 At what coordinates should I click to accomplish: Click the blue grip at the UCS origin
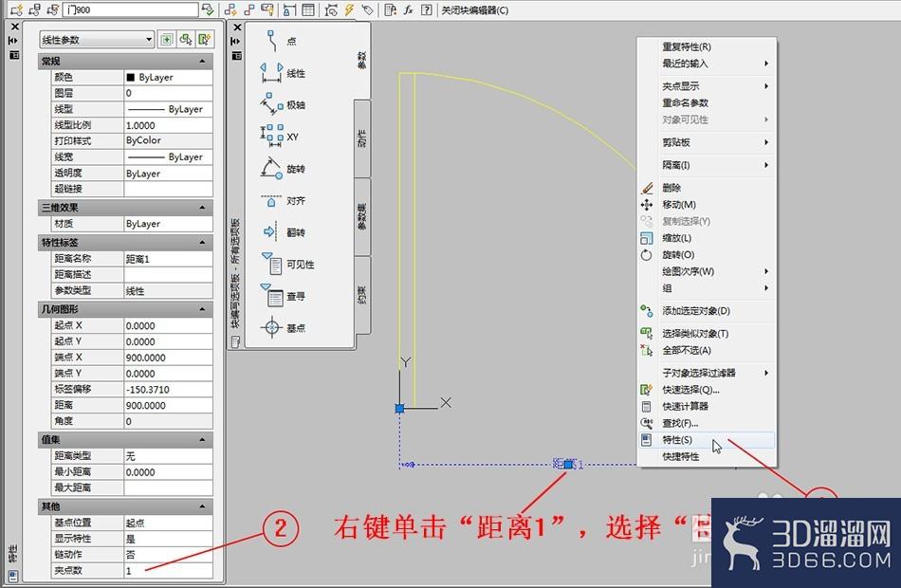click(x=400, y=409)
